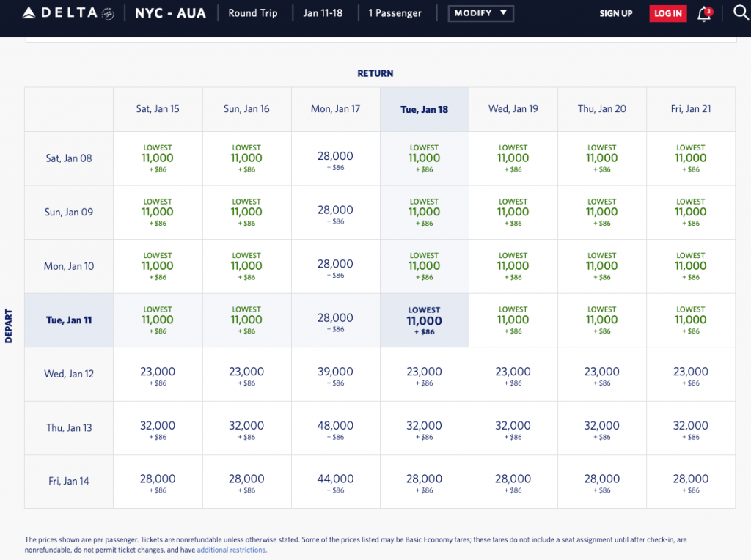Expand the MODIFY dropdown
Viewport: 751px width, 560px height.
coord(480,13)
